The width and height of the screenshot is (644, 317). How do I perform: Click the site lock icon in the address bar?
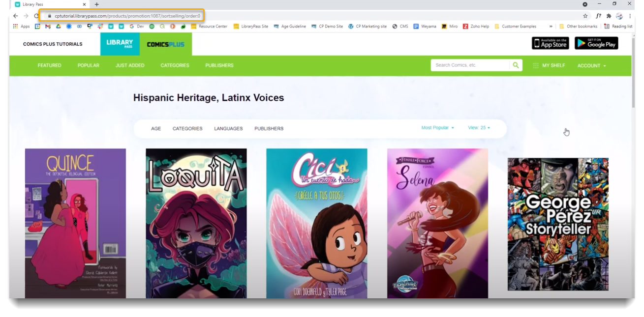tap(50, 16)
